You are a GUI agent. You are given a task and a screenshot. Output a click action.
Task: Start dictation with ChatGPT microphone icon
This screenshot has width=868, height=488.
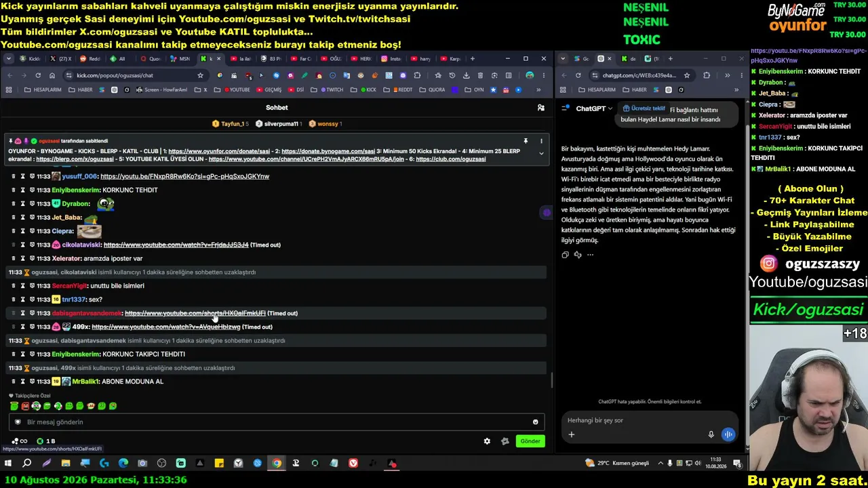tap(711, 434)
